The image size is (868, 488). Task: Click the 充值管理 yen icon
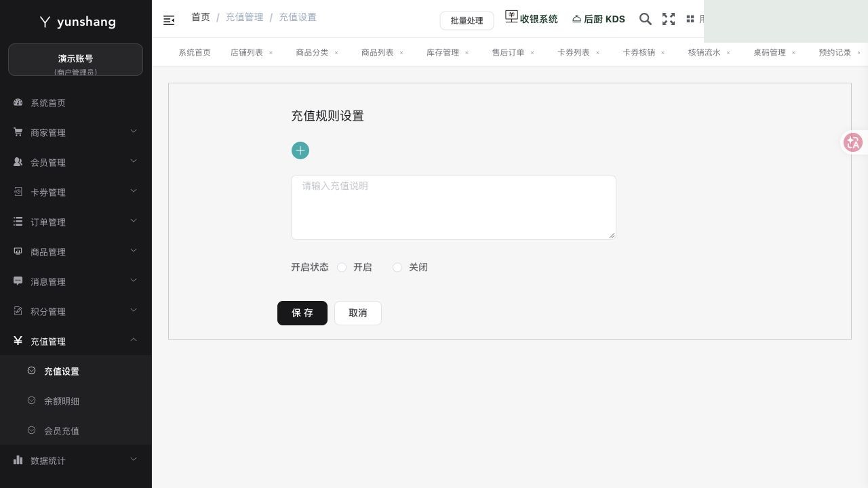click(x=18, y=341)
